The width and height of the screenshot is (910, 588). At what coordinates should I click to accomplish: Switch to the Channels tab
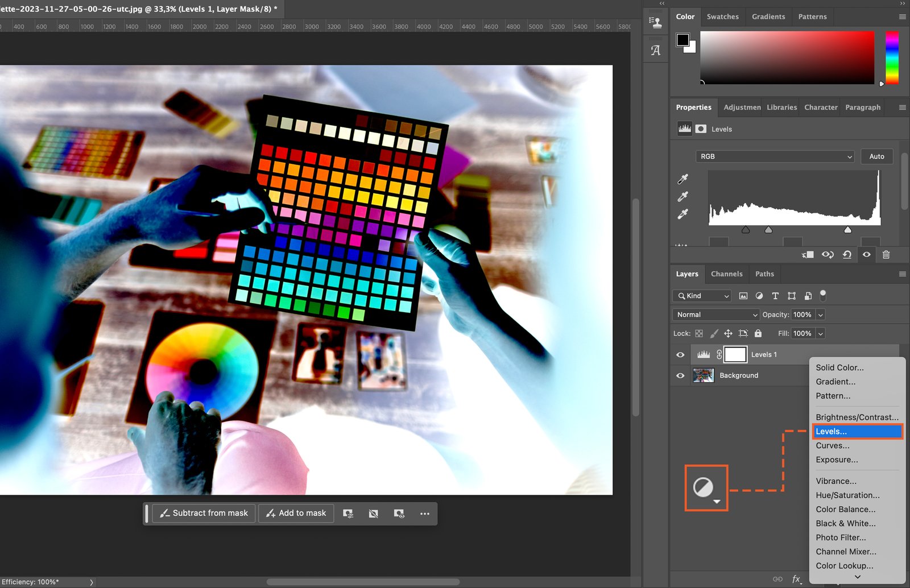(726, 274)
